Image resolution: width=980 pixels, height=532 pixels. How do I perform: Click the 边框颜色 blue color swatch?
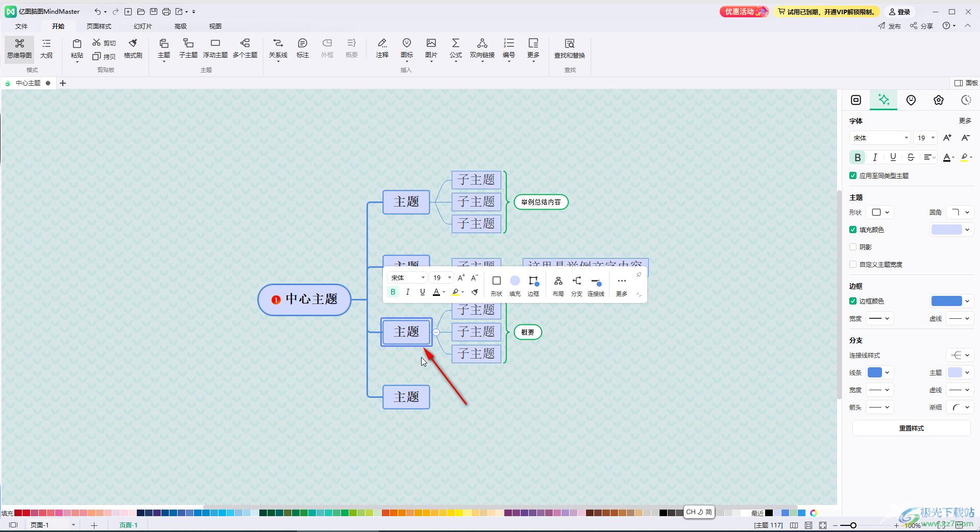[946, 301]
